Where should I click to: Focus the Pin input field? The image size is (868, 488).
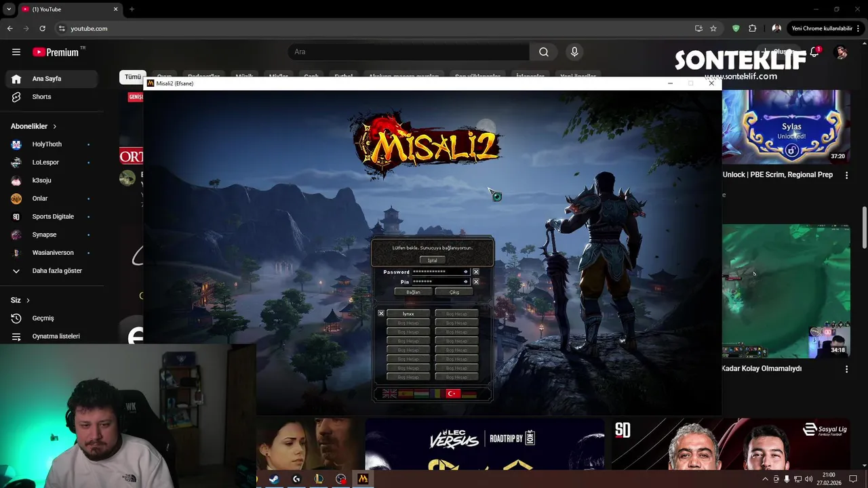click(x=440, y=281)
